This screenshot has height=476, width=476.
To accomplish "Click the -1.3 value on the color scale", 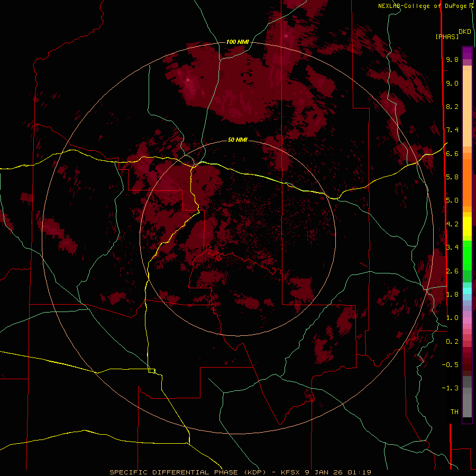I will point(450,388).
